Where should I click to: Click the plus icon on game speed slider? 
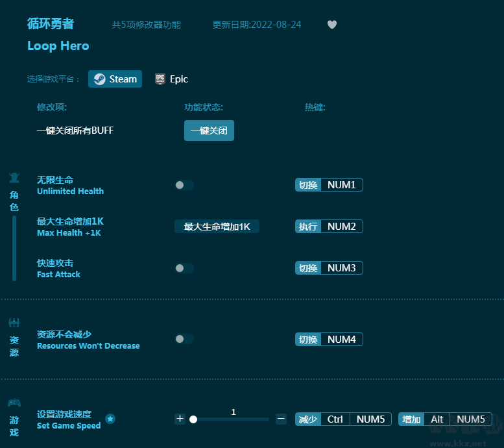pos(180,419)
